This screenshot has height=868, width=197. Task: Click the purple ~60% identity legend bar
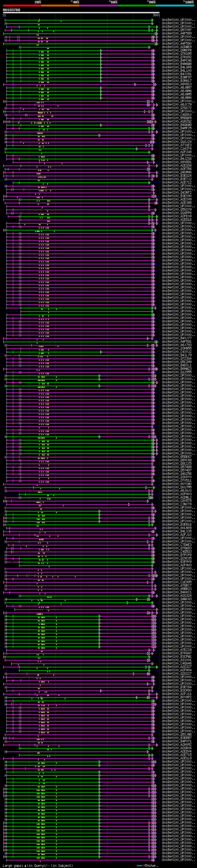(99, 6)
